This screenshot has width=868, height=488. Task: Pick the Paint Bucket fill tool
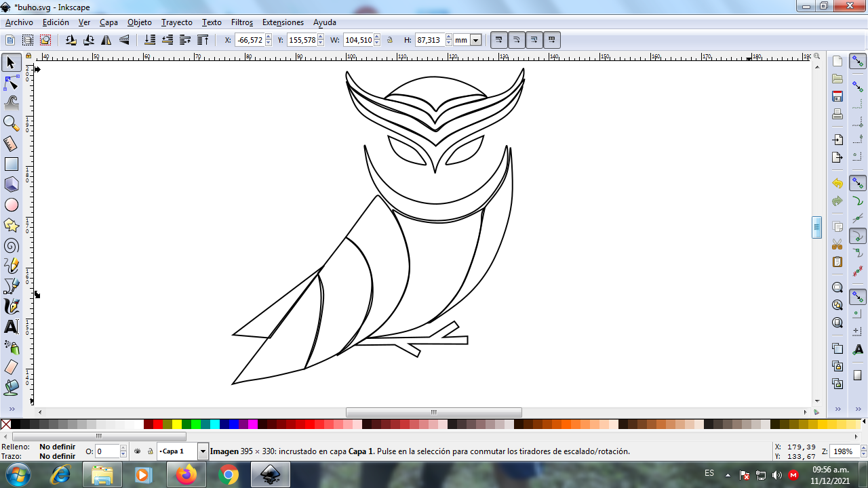click(x=11, y=388)
